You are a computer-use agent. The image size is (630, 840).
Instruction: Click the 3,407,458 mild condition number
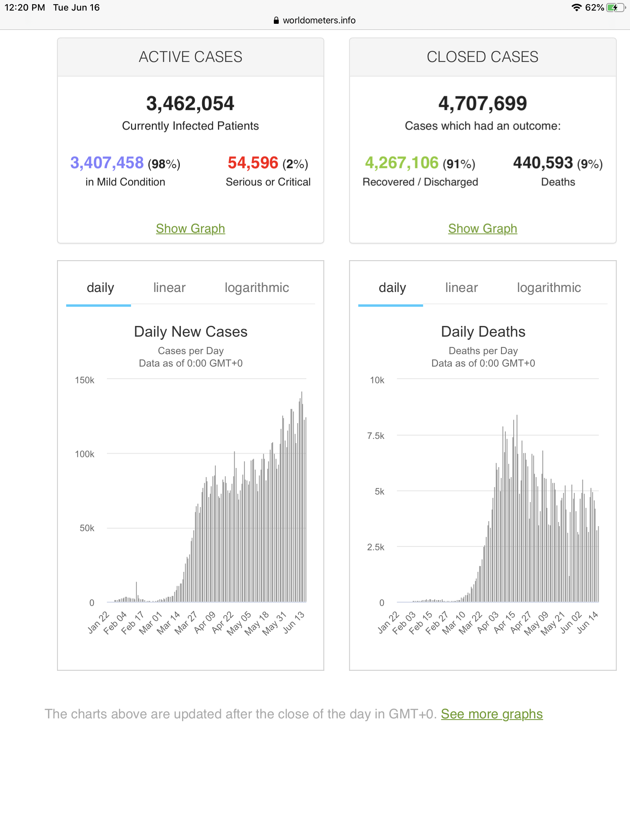click(x=107, y=163)
